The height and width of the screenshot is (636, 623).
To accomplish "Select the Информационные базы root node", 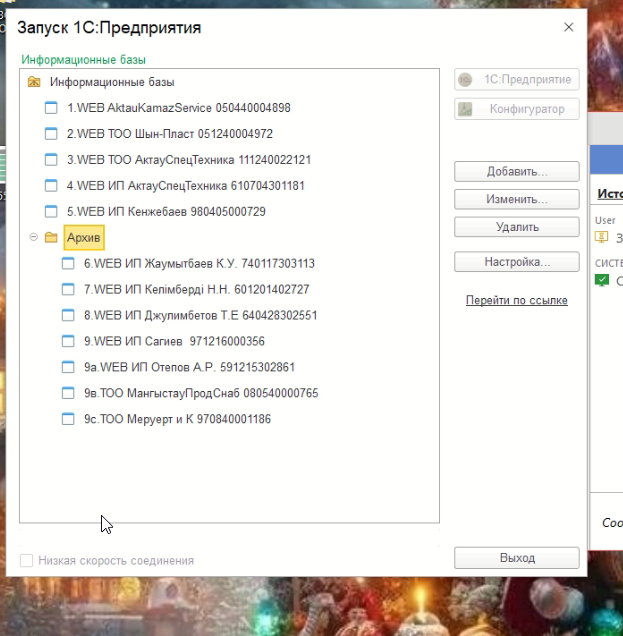I will (x=112, y=82).
